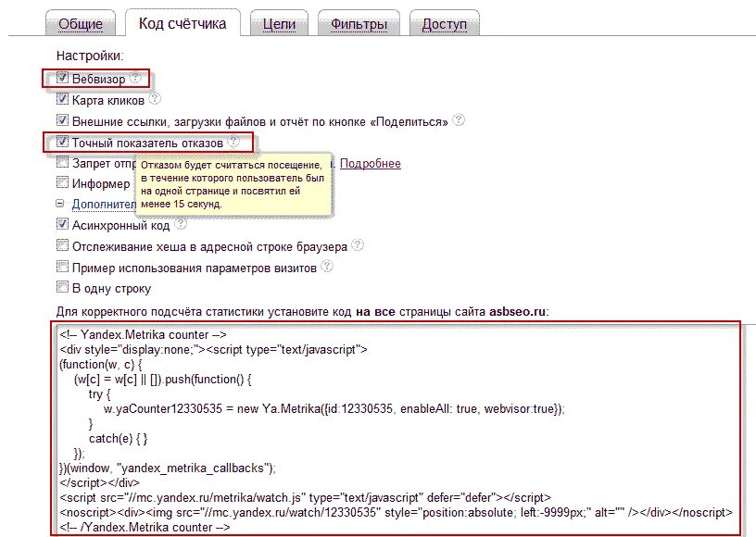Enable the Запрет отправки checkbox
This screenshot has height=537, width=756.
[62, 162]
